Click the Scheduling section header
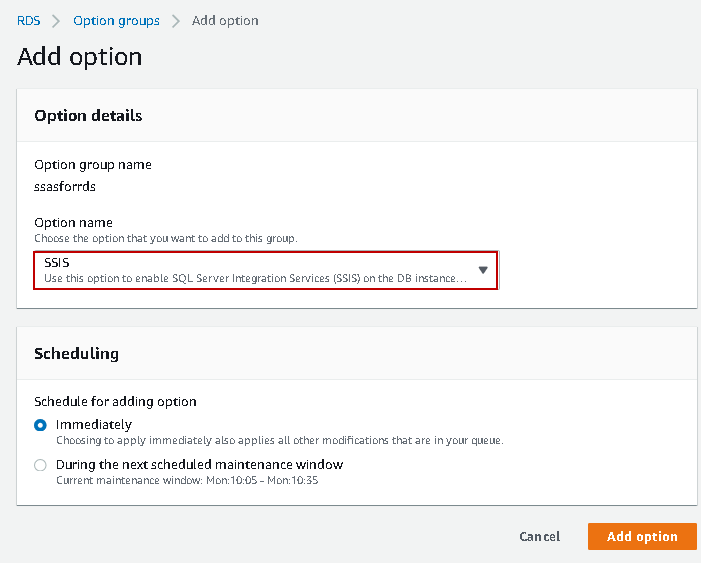701x563 pixels. tap(76, 354)
